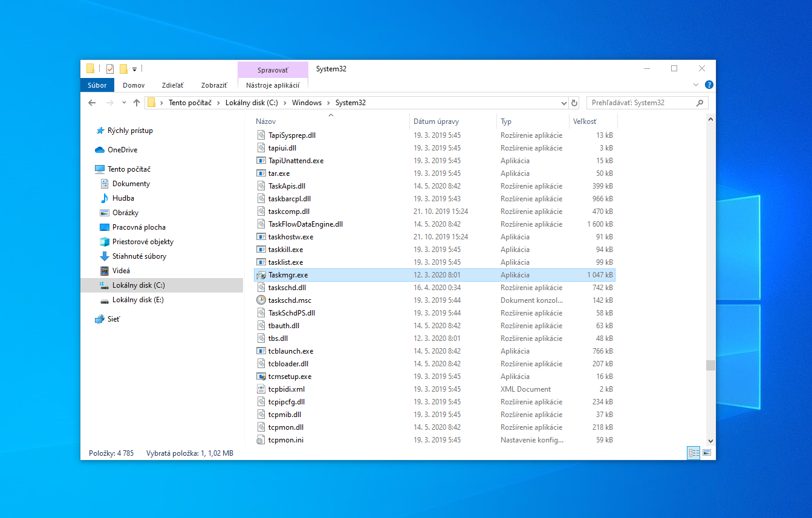The image size is (812, 518).
Task: Go forward with the forward arrow
Action: click(x=109, y=103)
